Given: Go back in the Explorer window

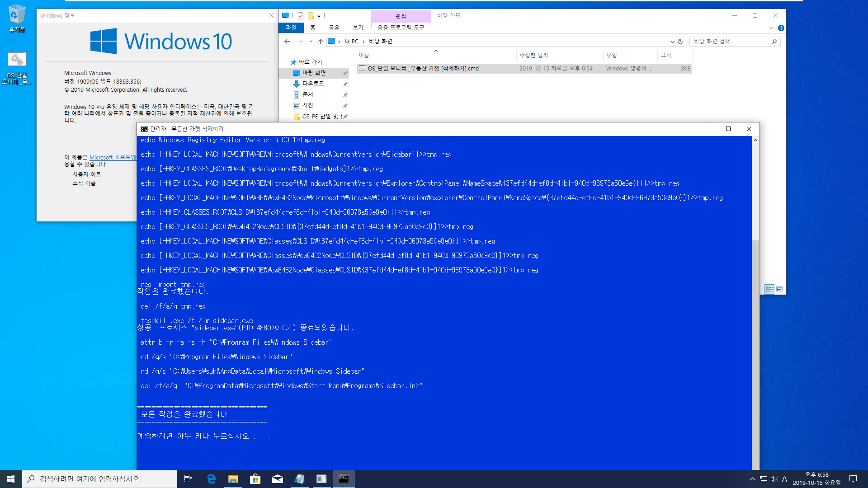Looking at the screenshot, I should (287, 42).
